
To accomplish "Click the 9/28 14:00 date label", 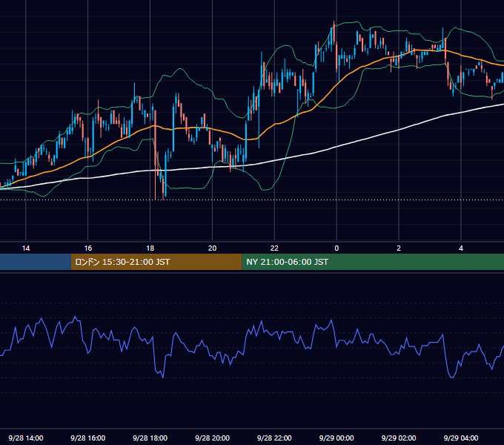I will (x=26, y=438).
